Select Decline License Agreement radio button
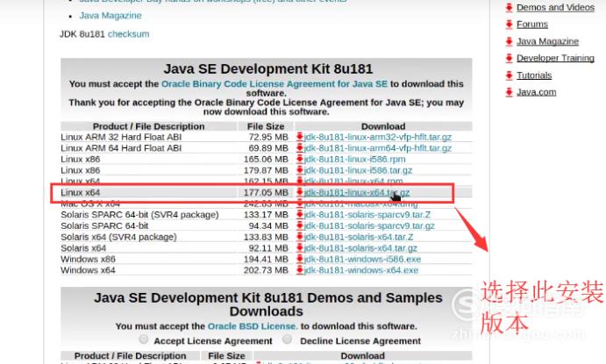606x364 pixels. coord(287,339)
